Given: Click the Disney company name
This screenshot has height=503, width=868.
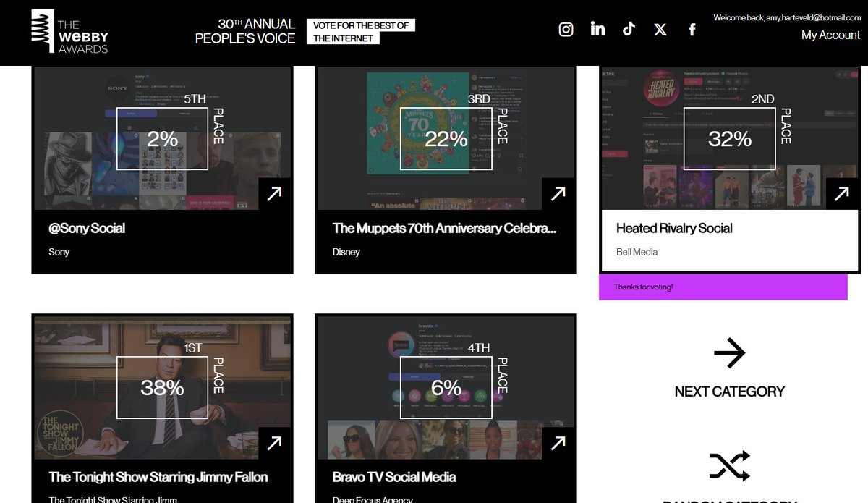Looking at the screenshot, I should (x=346, y=252).
